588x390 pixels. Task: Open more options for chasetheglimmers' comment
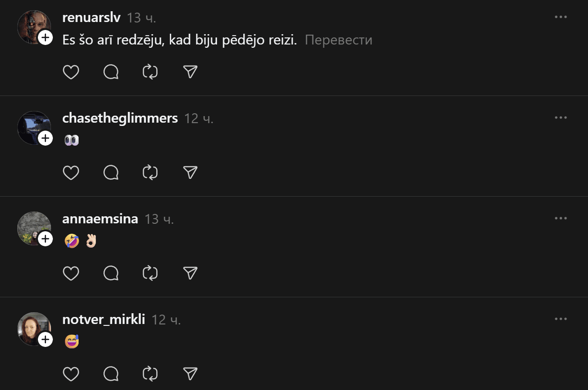pos(560,118)
